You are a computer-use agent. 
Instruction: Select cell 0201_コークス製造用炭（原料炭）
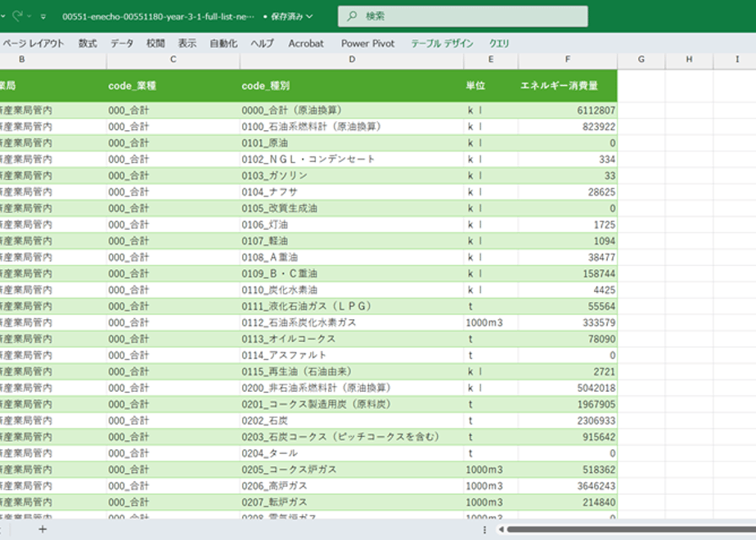pyautogui.click(x=352, y=404)
